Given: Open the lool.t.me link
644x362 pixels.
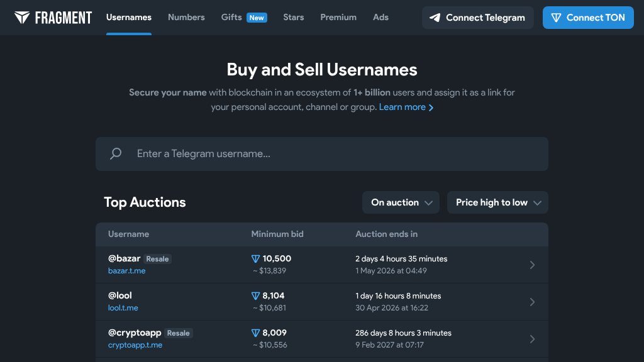Looking at the screenshot, I should (x=123, y=308).
